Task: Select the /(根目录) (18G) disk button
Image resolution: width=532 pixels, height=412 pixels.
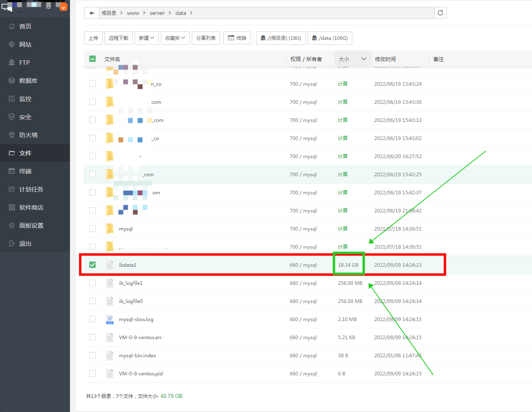Action: pyautogui.click(x=281, y=38)
